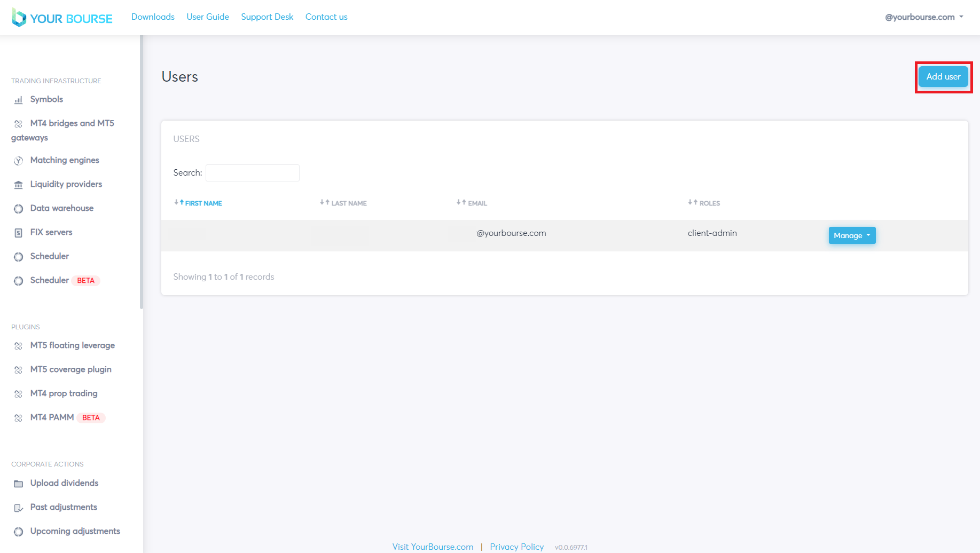Click the Privacy Policy link
This screenshot has width=980, height=553.
pos(517,547)
